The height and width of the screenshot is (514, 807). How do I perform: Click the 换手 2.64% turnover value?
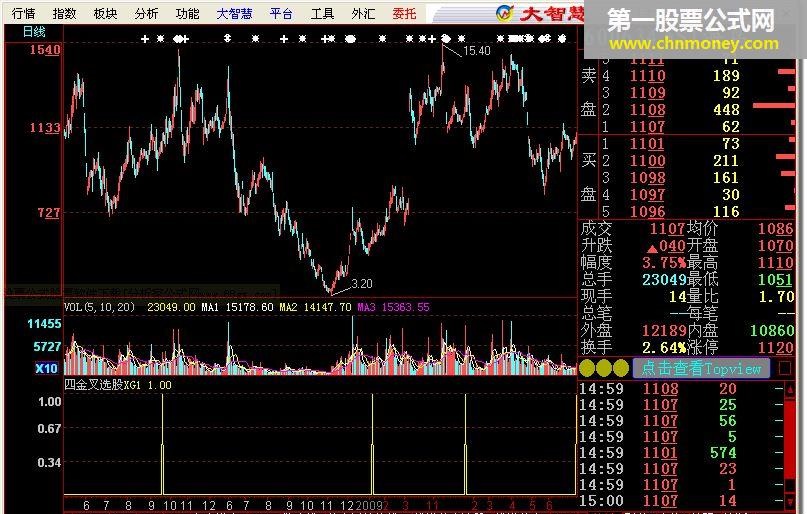[x=664, y=347]
